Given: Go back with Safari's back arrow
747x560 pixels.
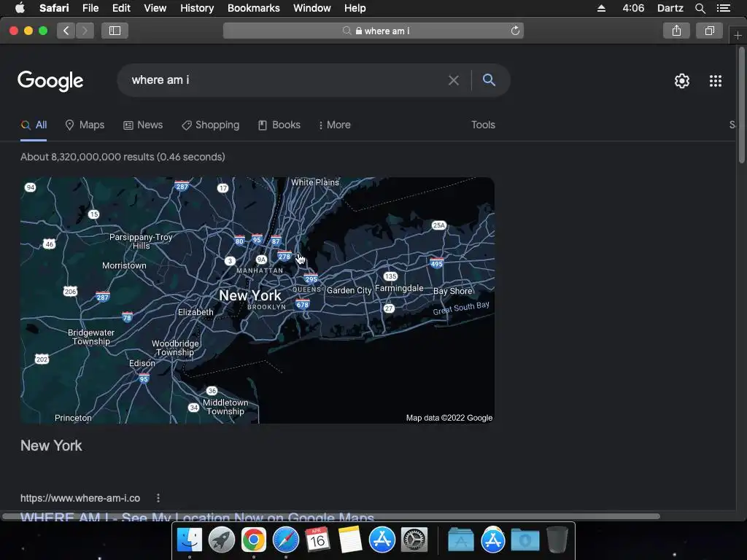Looking at the screenshot, I should [x=66, y=31].
